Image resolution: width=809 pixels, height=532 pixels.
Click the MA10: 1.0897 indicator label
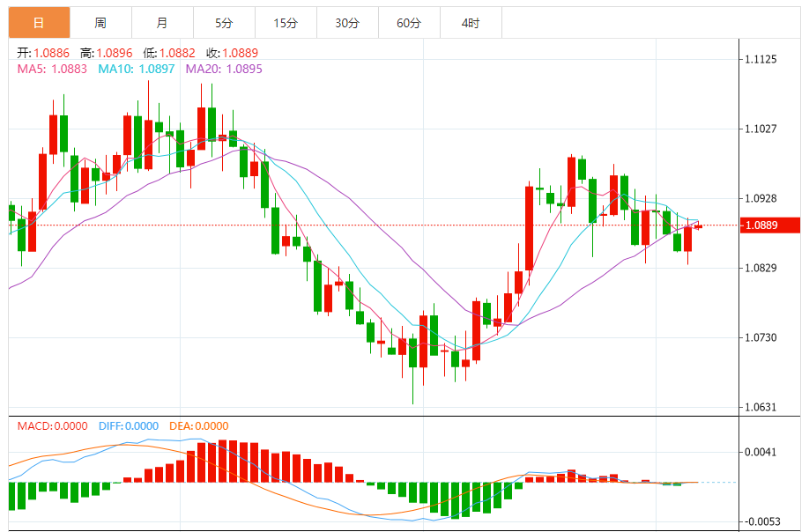point(137,69)
